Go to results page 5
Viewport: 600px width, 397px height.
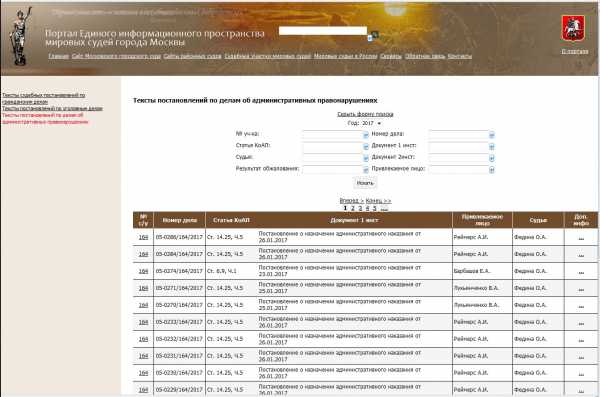tap(375, 208)
